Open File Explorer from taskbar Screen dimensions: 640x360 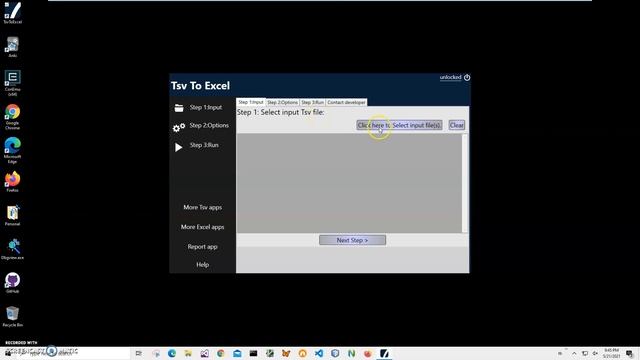coord(188,353)
